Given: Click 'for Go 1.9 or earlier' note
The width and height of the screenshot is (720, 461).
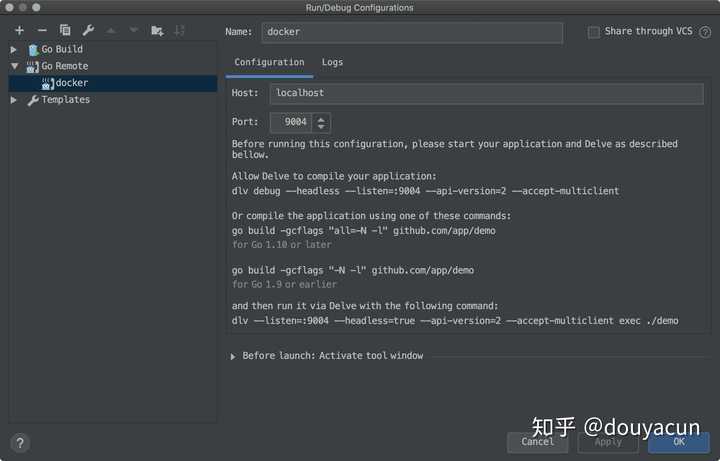Looking at the screenshot, I should 284,285.
